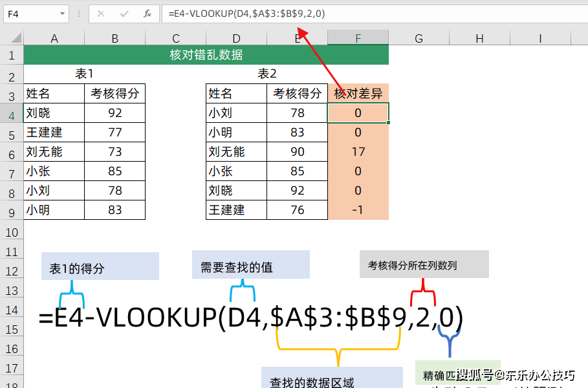Click the Select All corner triangle
This screenshot has height=388, width=588.
[x=16, y=38]
